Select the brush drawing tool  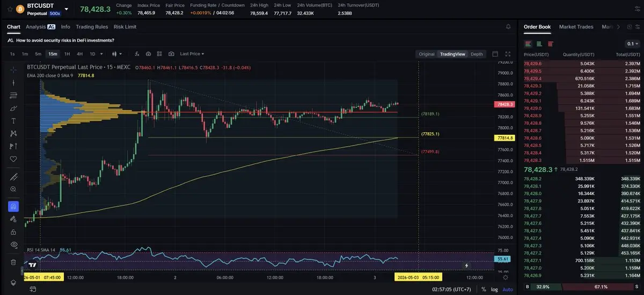coord(13,108)
